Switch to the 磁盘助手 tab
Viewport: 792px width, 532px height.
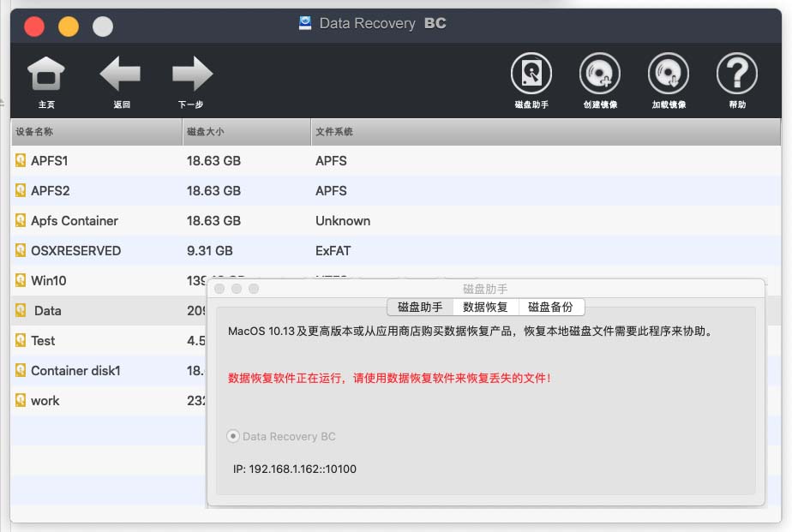[420, 307]
